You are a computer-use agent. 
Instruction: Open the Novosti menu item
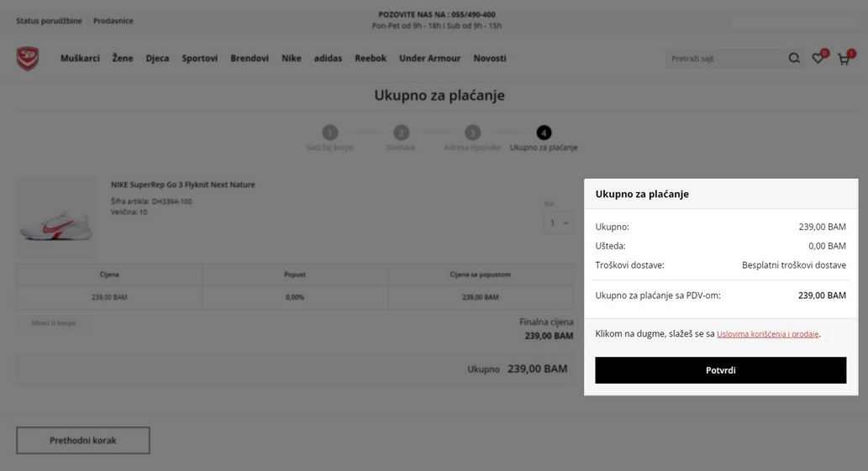click(490, 58)
